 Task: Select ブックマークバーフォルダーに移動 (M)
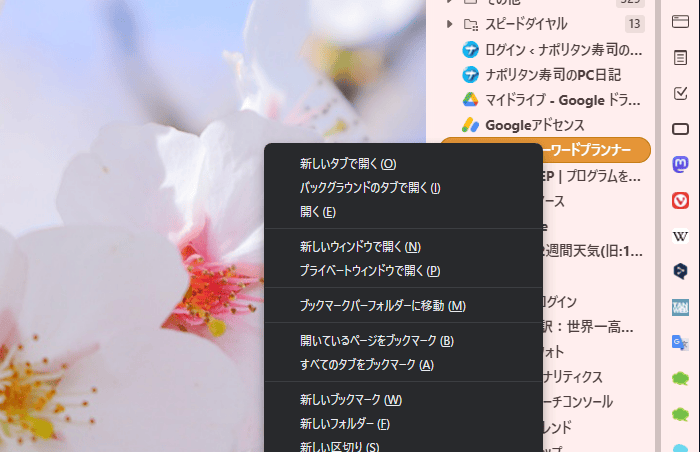coord(404,306)
